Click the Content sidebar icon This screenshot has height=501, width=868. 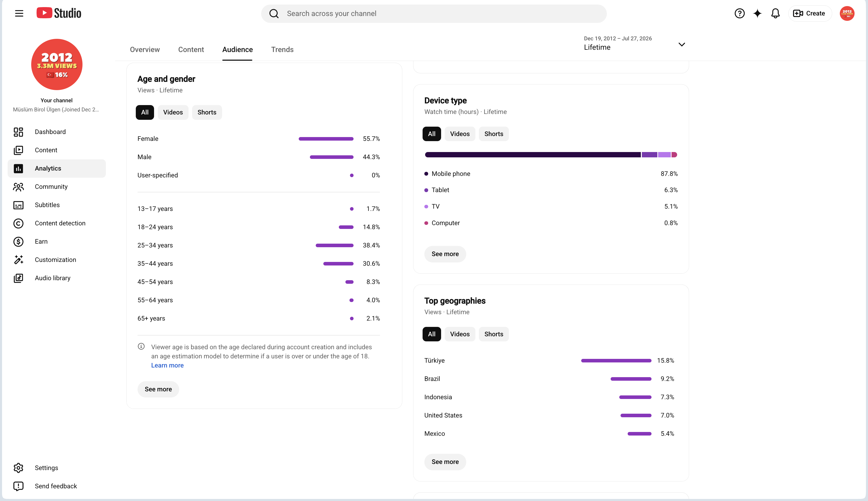(19, 150)
